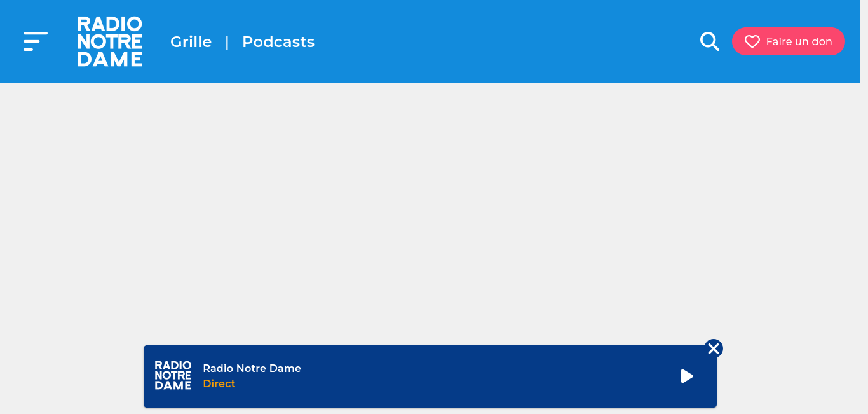This screenshot has height=414, width=868.
Task: Open the search magnifier icon
Action: 710,41
